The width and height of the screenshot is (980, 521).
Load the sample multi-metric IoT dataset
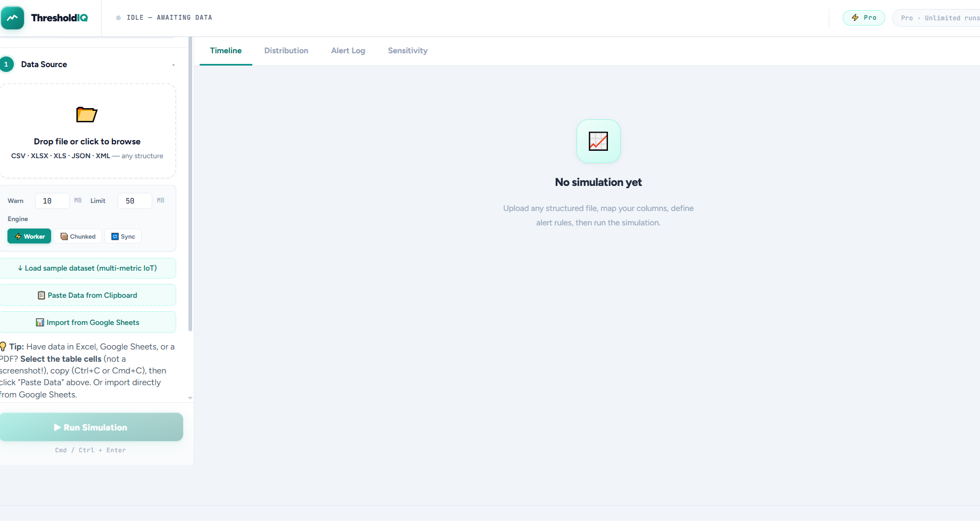(88, 268)
